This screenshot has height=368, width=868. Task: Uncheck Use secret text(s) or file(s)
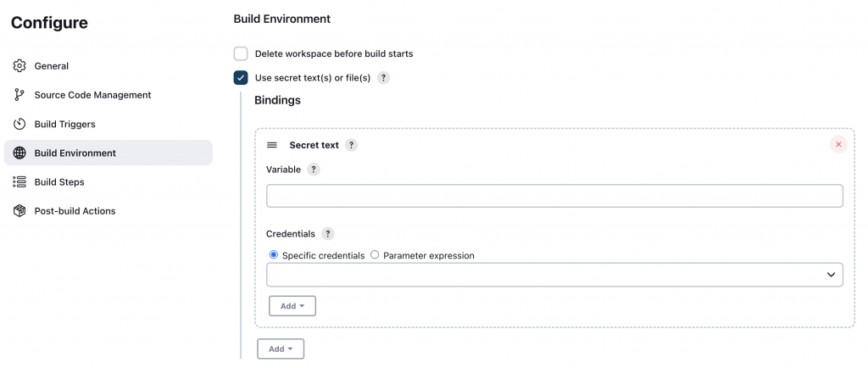point(241,78)
